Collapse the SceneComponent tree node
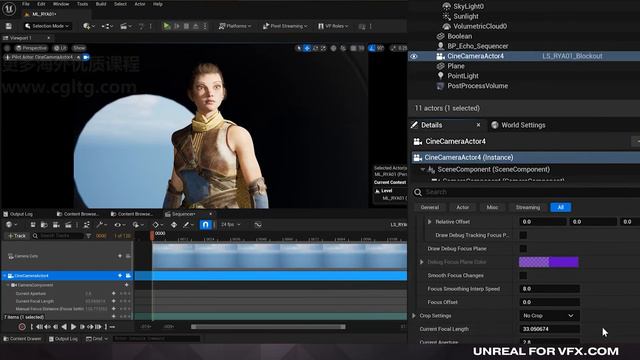The width and height of the screenshot is (640, 360). tap(423, 169)
